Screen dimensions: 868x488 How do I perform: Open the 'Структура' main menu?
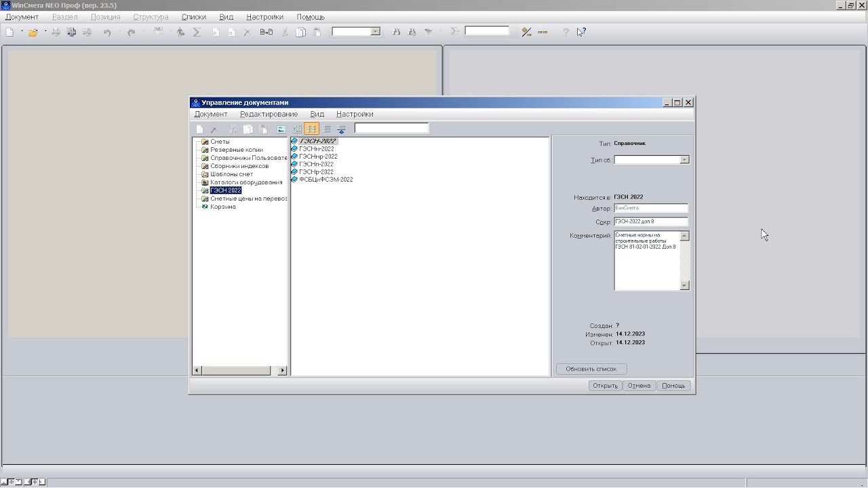coord(151,17)
